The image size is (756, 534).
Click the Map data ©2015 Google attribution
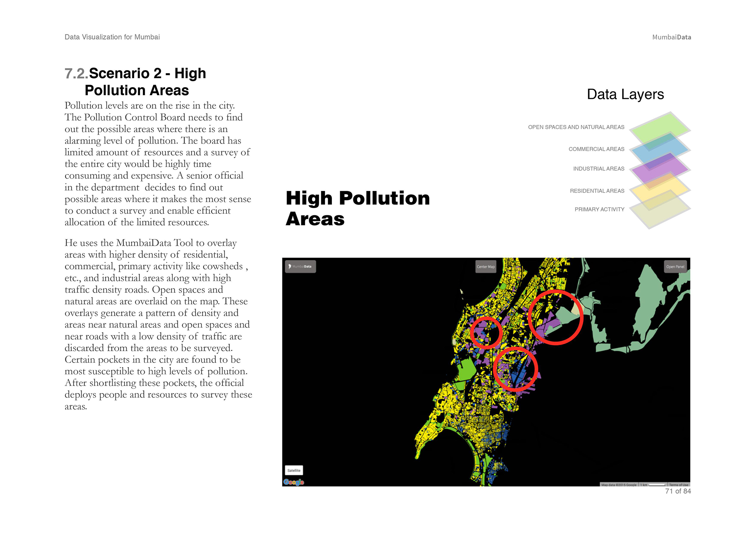tap(619, 485)
